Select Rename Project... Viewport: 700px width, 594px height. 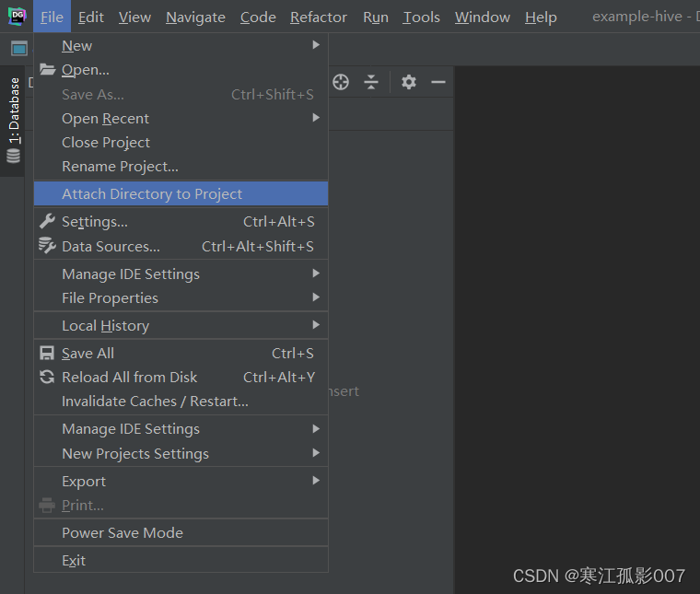tap(181, 167)
